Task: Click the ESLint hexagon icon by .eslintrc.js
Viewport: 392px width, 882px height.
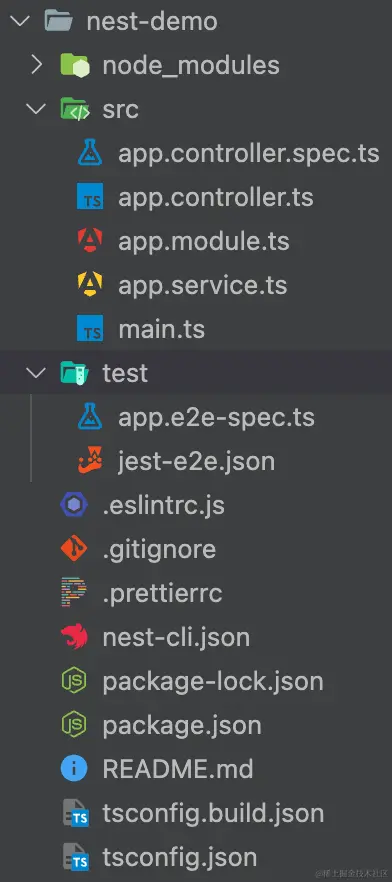Action: pos(74,505)
